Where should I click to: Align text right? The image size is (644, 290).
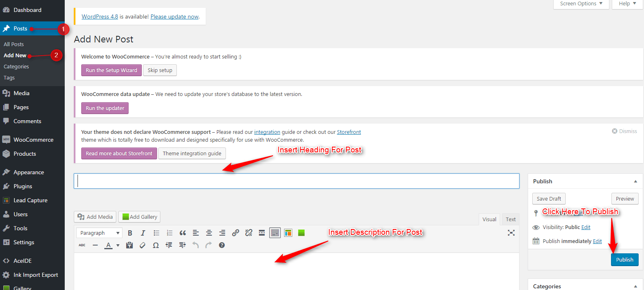(222, 233)
